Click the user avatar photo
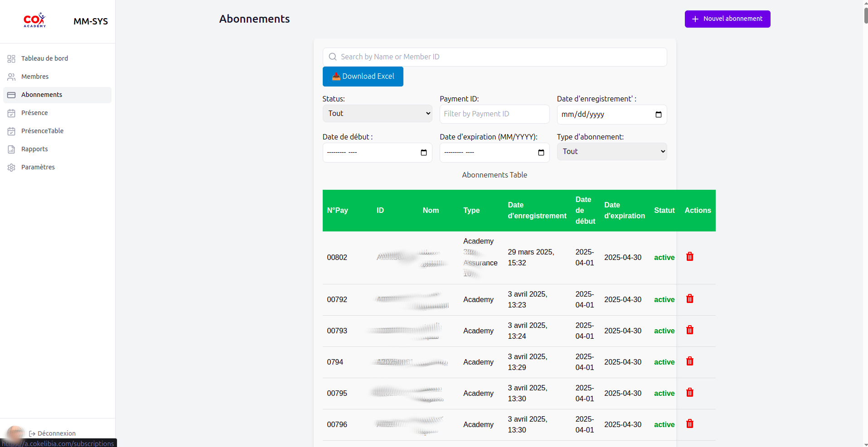This screenshot has height=447, width=868. (x=15, y=433)
